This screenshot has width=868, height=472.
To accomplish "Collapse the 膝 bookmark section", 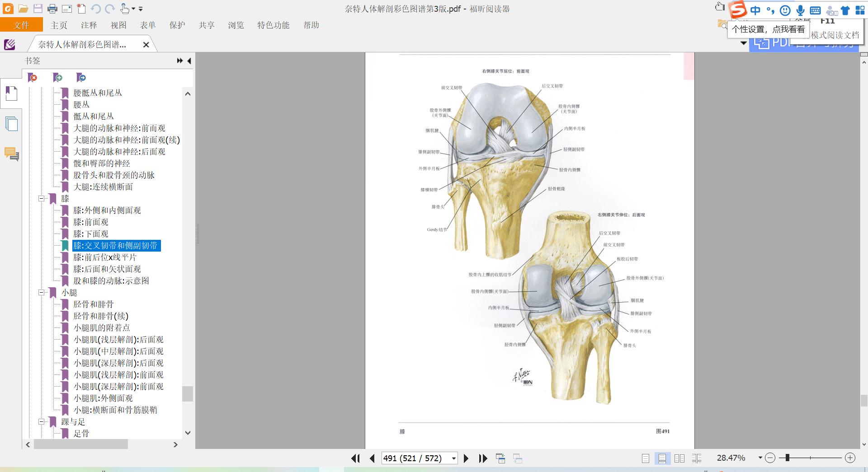I will 42,198.
